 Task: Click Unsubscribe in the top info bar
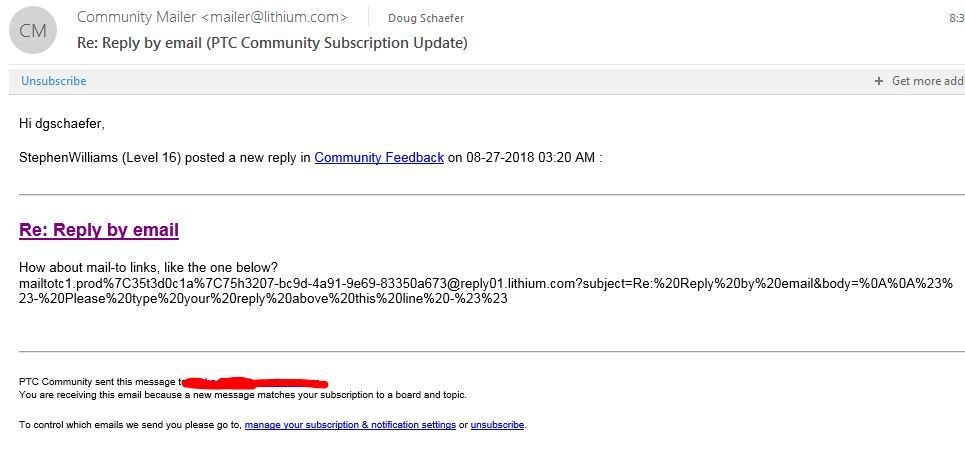point(54,81)
